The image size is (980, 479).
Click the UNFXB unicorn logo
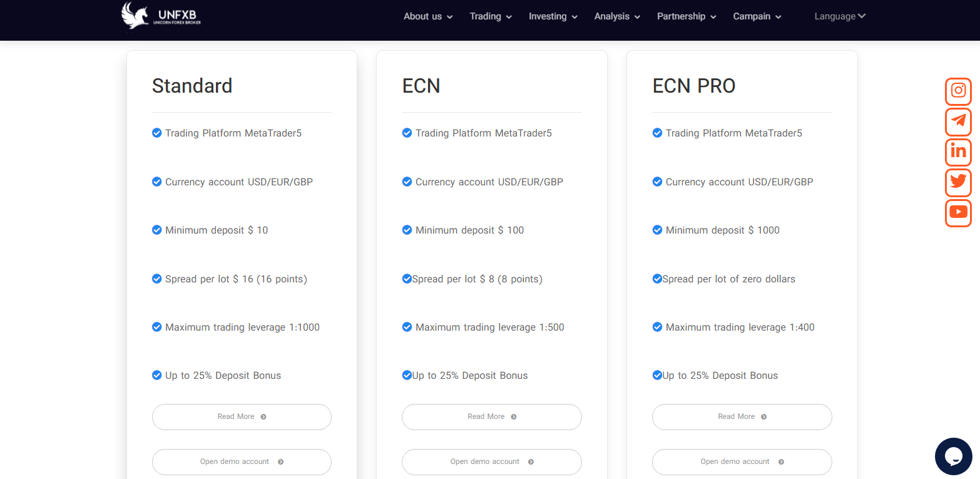pyautogui.click(x=161, y=16)
